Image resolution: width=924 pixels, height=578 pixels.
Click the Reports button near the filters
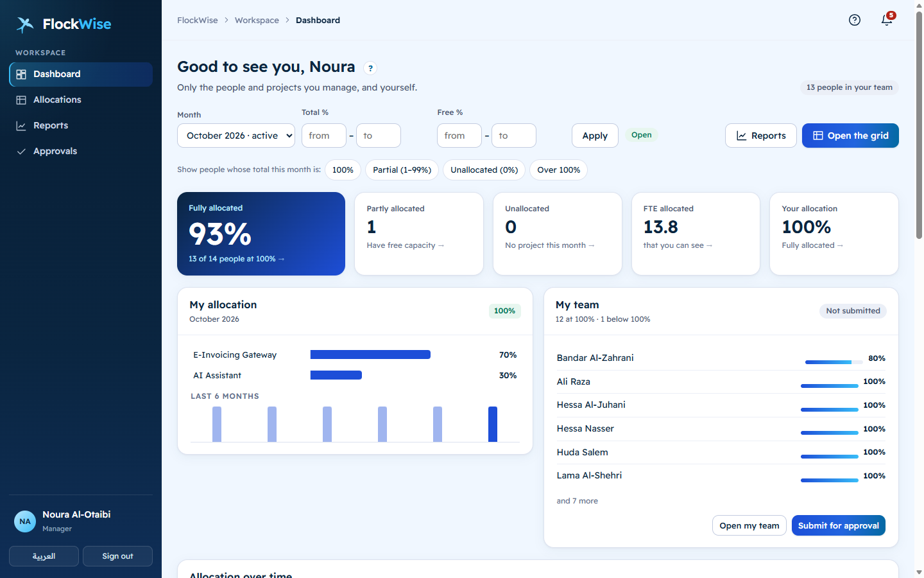761,136
